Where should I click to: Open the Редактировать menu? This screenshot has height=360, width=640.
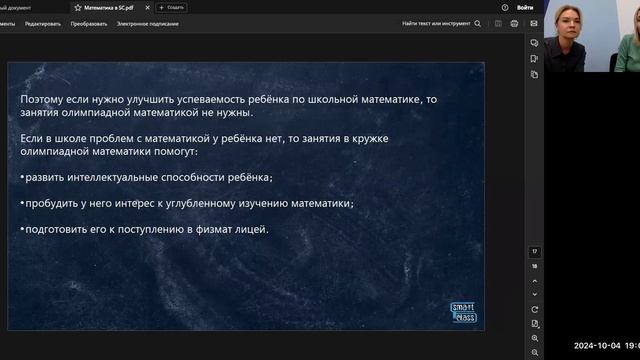(43, 24)
